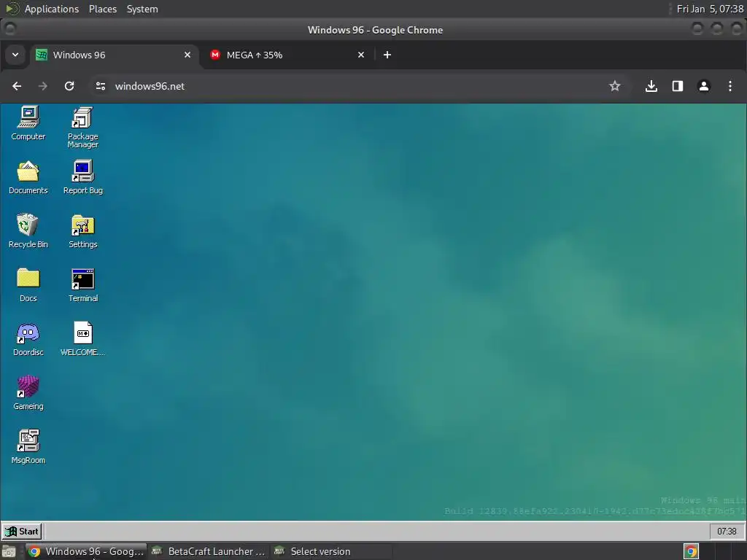747x560 pixels.
Task: Open the Applications menu
Action: pos(52,9)
